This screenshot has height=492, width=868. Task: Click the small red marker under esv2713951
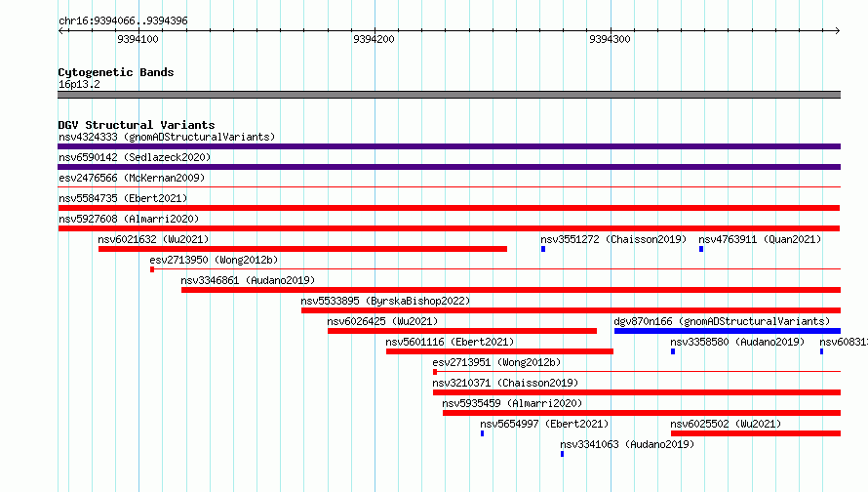coord(435,372)
